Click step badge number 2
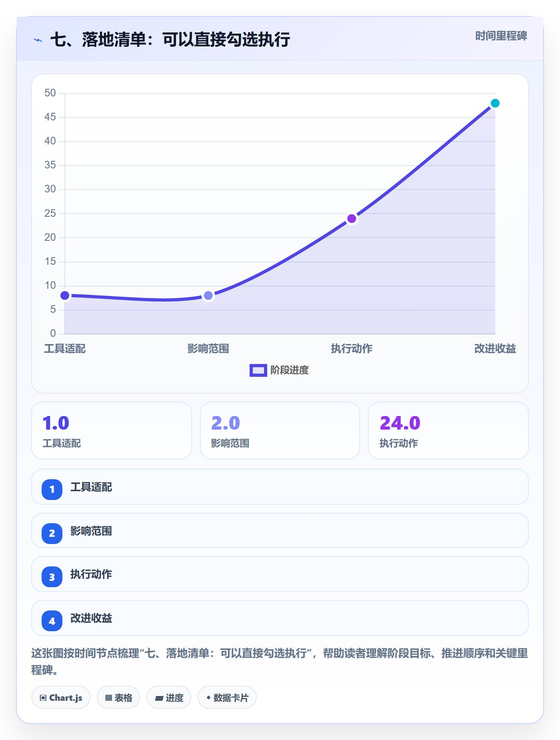This screenshot has height=740, width=560. click(52, 533)
